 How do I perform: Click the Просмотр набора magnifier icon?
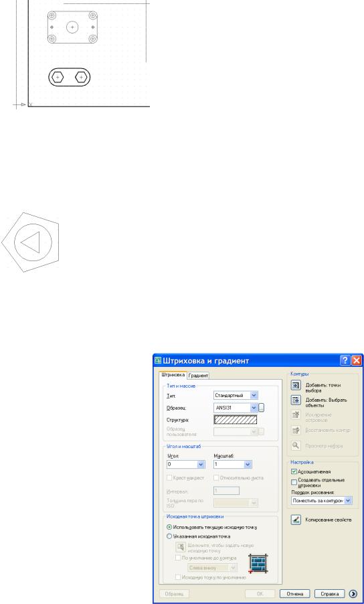tap(296, 446)
